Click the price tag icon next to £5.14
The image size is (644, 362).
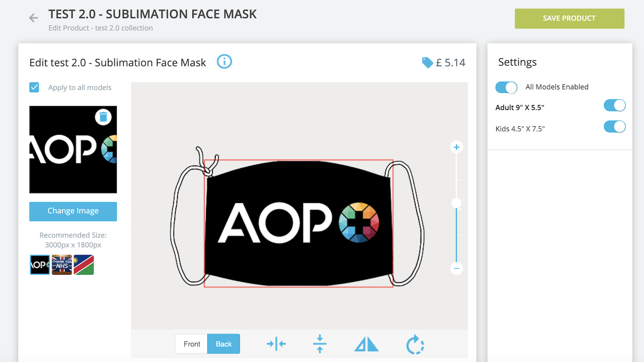427,62
